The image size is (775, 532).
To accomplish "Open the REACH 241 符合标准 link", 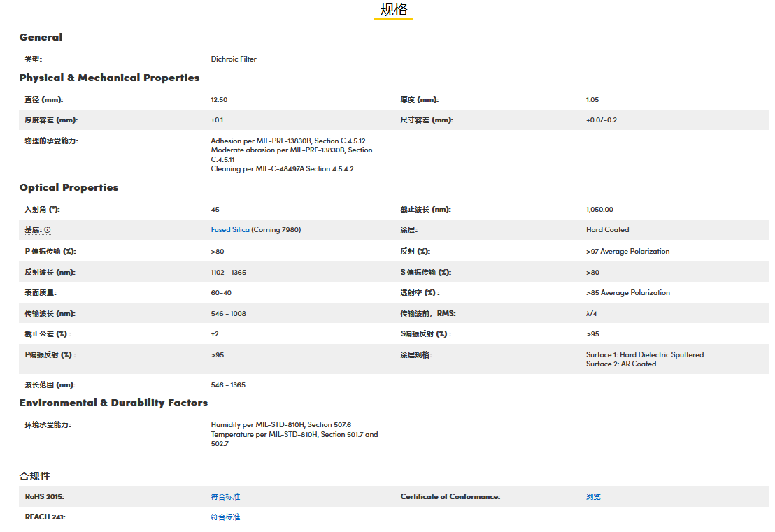I will pyautogui.click(x=225, y=517).
